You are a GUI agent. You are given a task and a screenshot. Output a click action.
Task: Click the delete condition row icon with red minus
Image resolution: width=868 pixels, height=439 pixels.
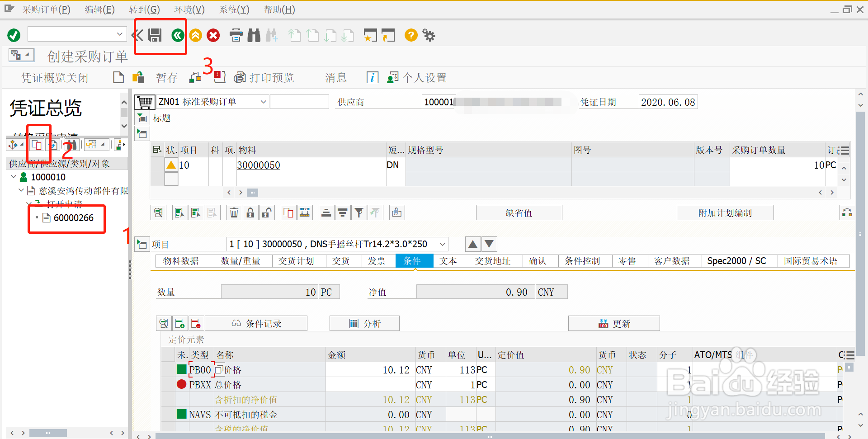(x=196, y=324)
